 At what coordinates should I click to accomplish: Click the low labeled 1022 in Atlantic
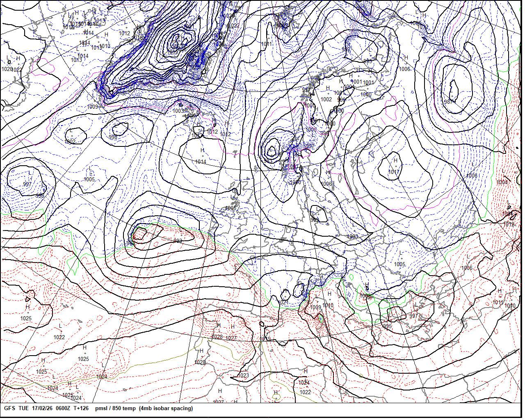tap(59, 337)
